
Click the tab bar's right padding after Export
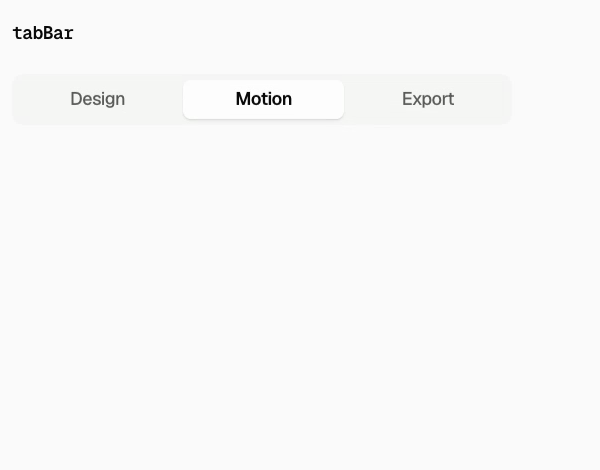[509, 99]
